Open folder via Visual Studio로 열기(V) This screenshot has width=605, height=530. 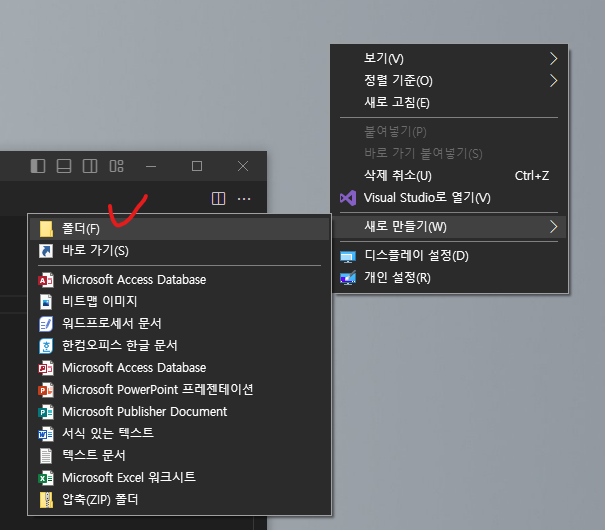click(450, 198)
